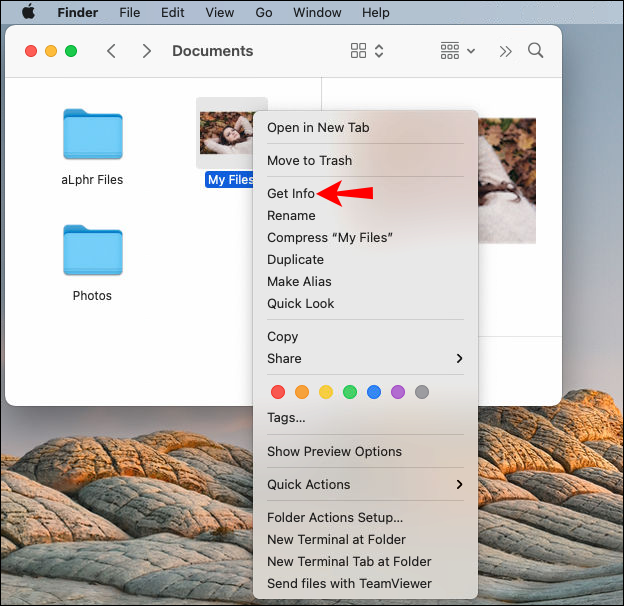
Task: Show more toolbar items via double chevron
Action: tap(505, 51)
